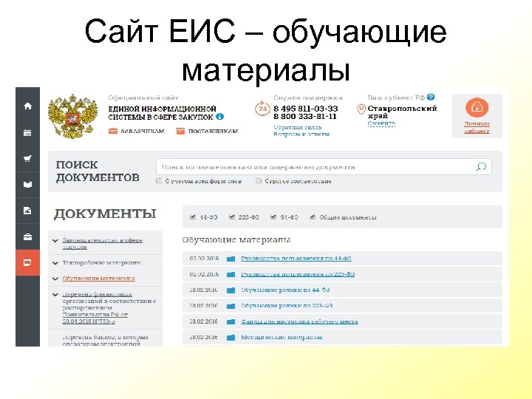This screenshot has width=532, height=399.
Task: Click the magnifying glass search icon
Action: (x=481, y=166)
